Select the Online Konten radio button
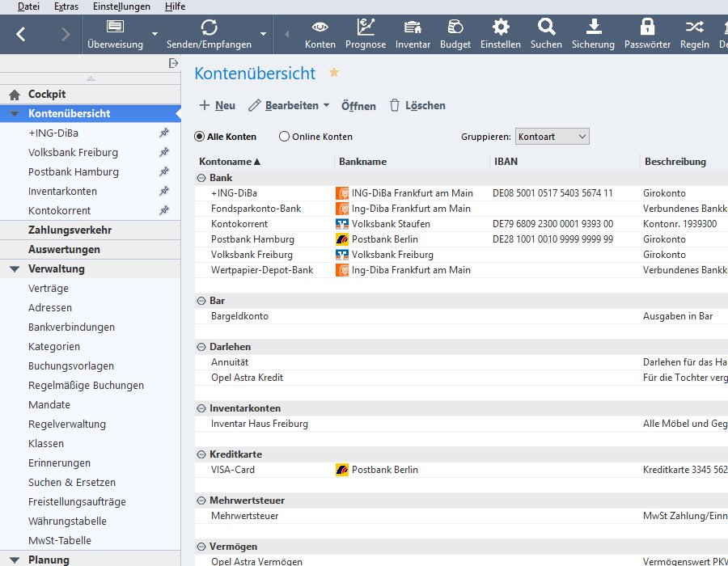Image resolution: width=728 pixels, height=566 pixels. [284, 137]
